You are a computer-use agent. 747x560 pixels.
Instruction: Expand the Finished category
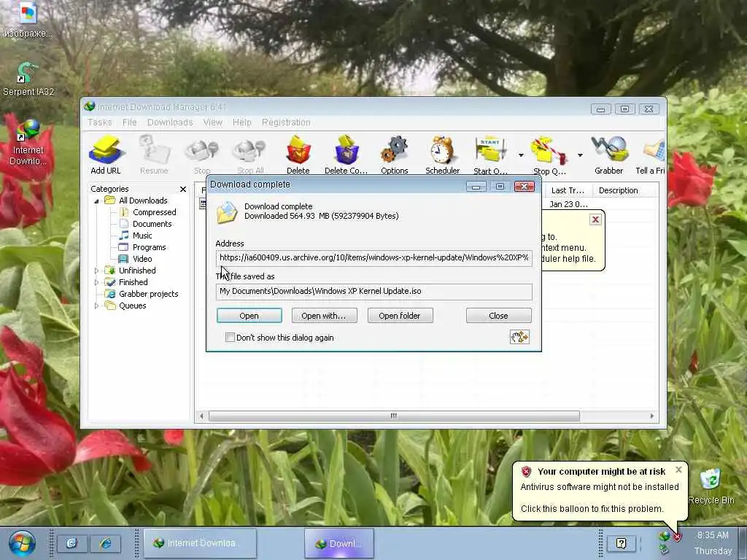pos(96,282)
